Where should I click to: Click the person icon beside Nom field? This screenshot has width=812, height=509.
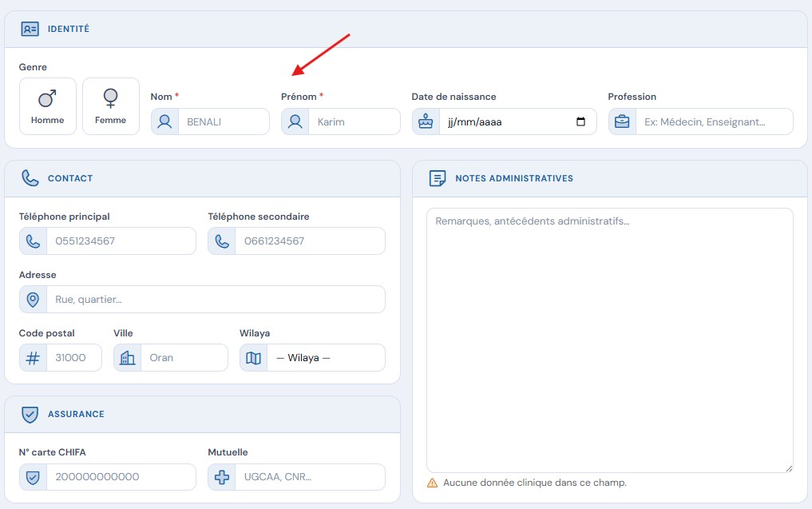pos(164,121)
